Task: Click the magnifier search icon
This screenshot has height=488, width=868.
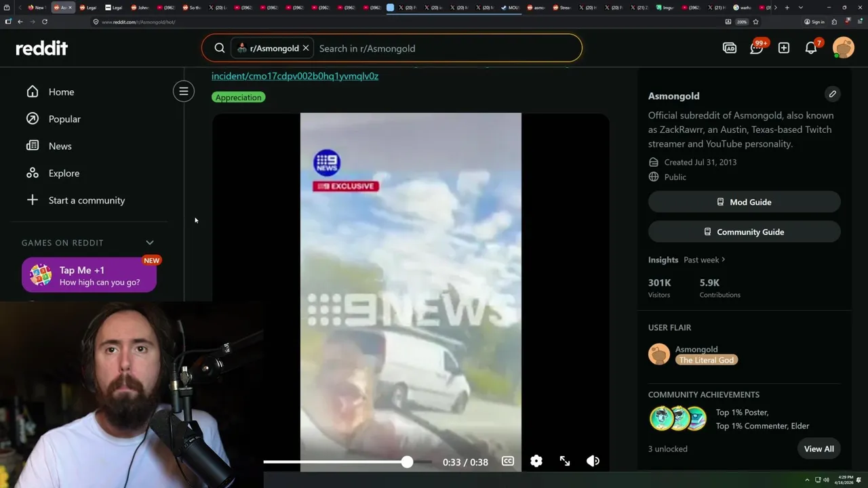Action: (220, 48)
